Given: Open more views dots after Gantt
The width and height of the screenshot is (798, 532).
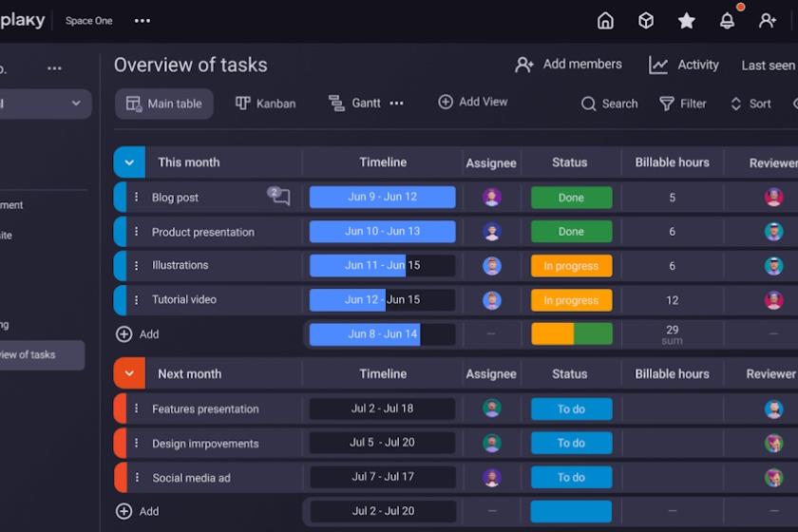Looking at the screenshot, I should point(396,104).
